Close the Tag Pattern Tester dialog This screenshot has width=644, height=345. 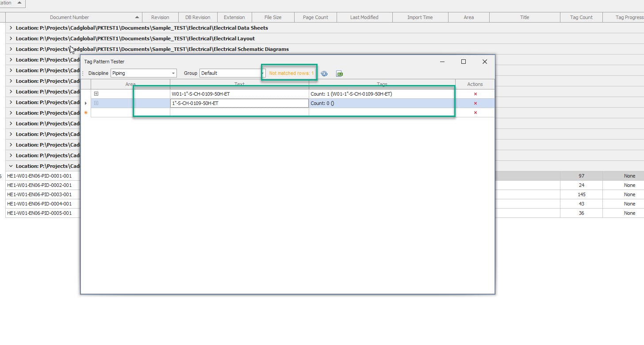click(x=485, y=62)
